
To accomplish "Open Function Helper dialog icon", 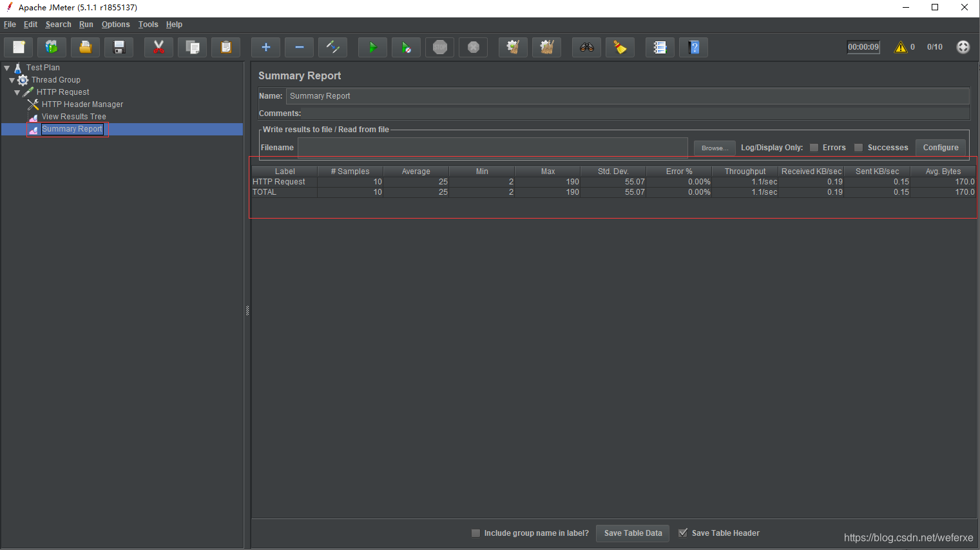I will (x=660, y=47).
